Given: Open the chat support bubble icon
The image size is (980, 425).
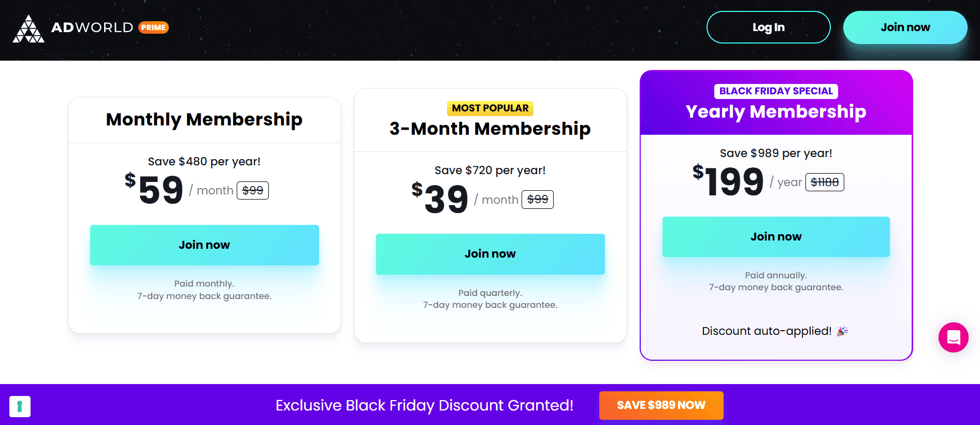Looking at the screenshot, I should coord(953,337).
